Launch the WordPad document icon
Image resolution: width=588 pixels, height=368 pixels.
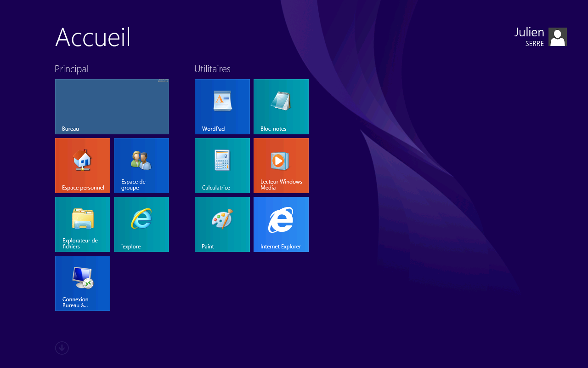pos(222,101)
